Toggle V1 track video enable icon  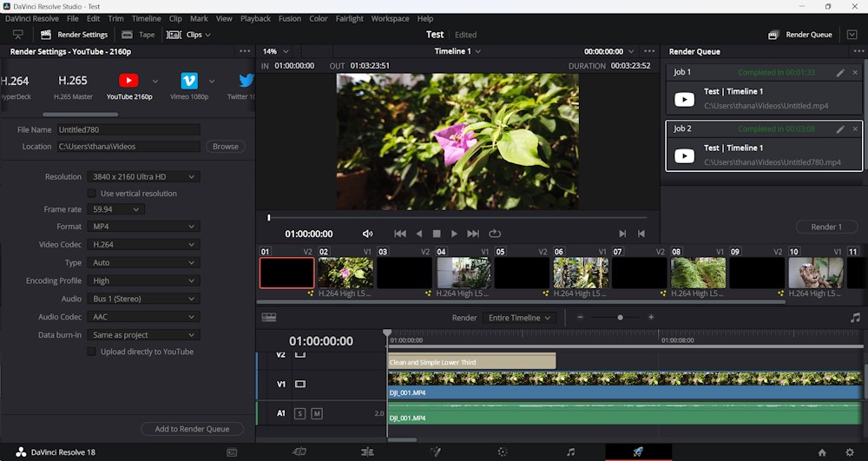300,384
